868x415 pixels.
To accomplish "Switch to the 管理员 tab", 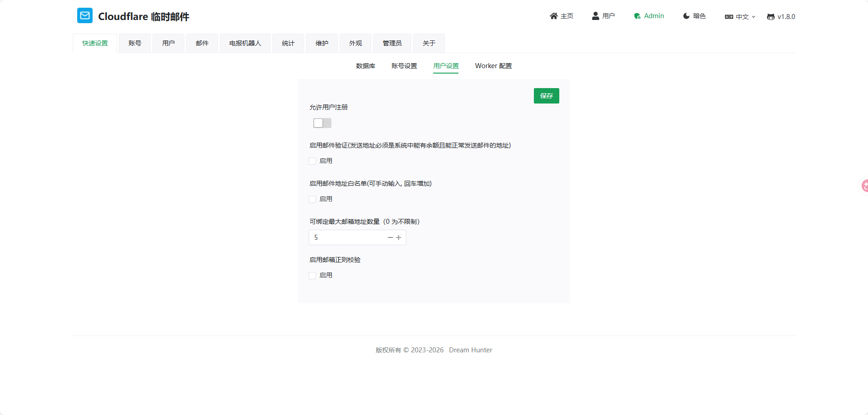I will click(392, 43).
